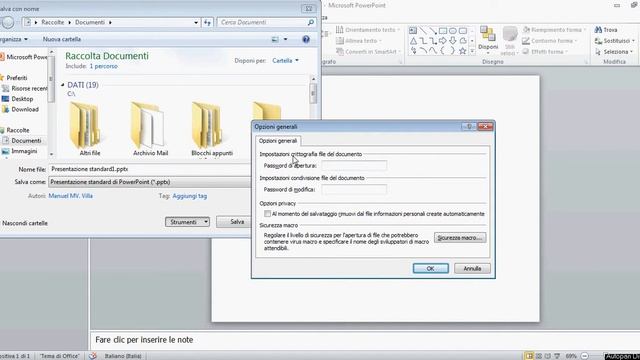Screen dimensions: 640x360
Task: Select the oval shape
Action: [x=453, y=31]
